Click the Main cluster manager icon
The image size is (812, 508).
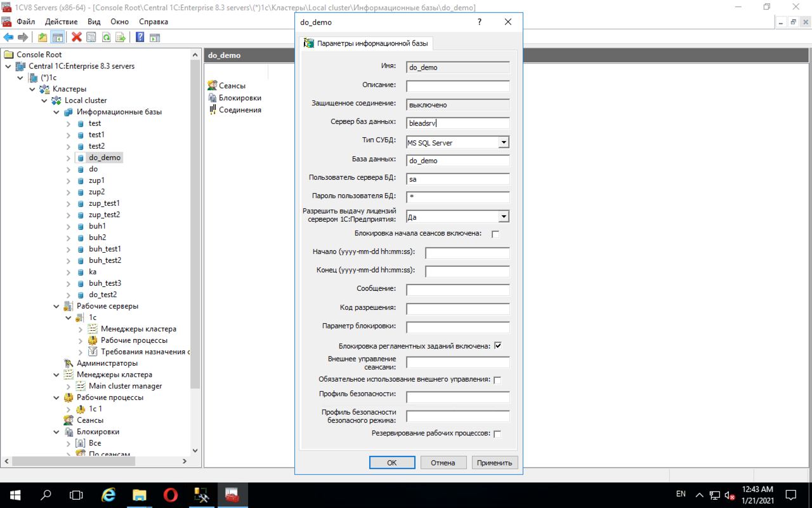click(81, 386)
